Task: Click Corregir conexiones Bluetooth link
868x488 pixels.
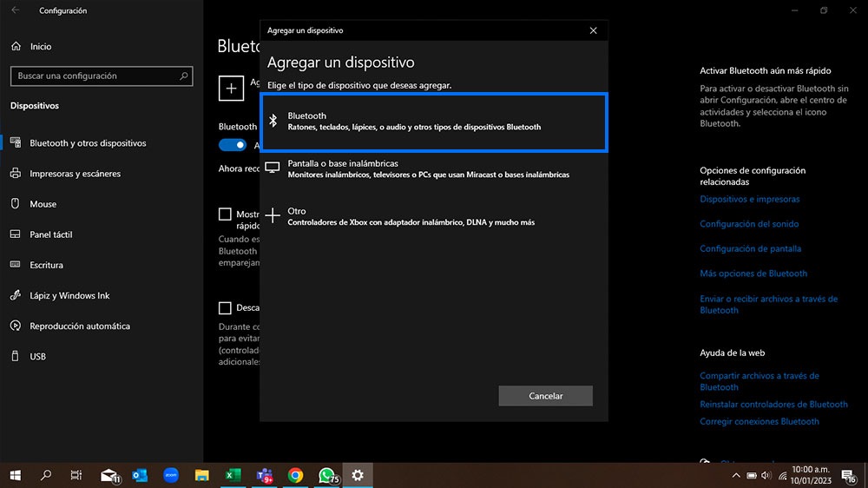Action: (759, 421)
